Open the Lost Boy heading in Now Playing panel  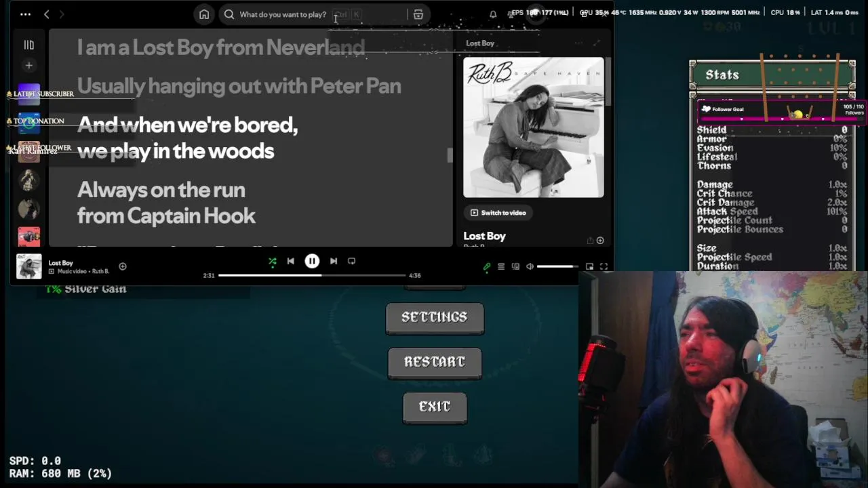(x=485, y=236)
